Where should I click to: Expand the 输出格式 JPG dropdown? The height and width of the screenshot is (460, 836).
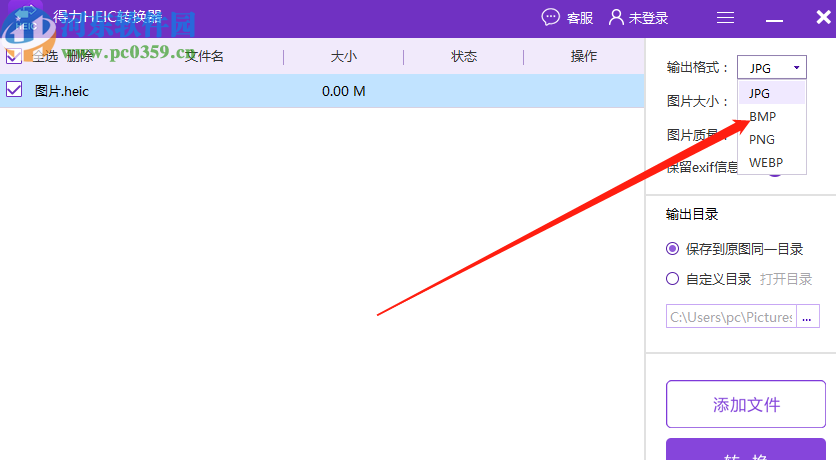tap(771, 68)
